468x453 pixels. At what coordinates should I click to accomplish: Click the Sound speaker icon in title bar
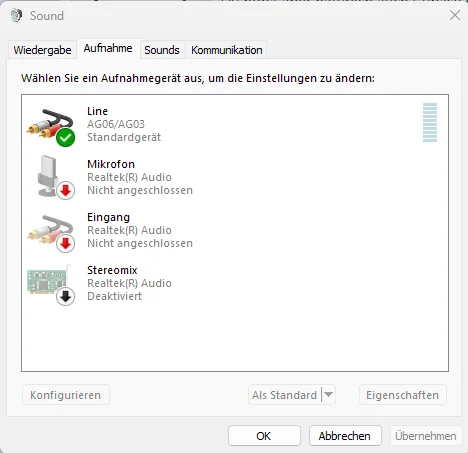tap(16, 15)
